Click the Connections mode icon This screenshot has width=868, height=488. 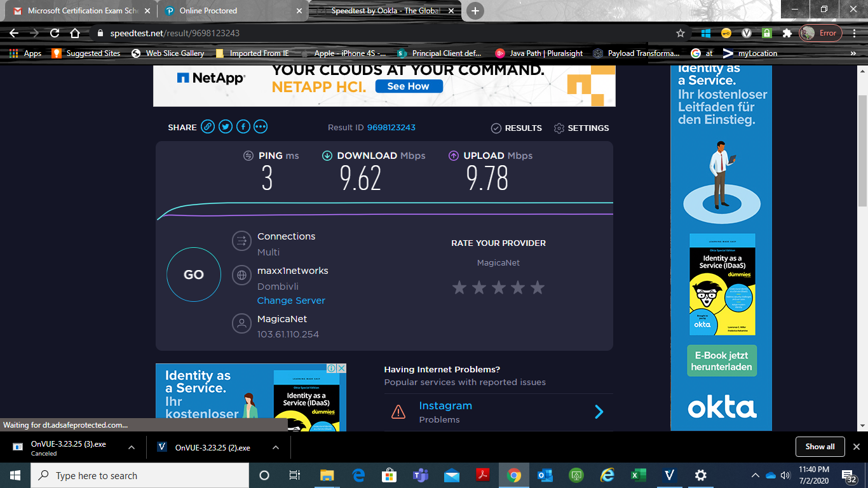(x=241, y=240)
